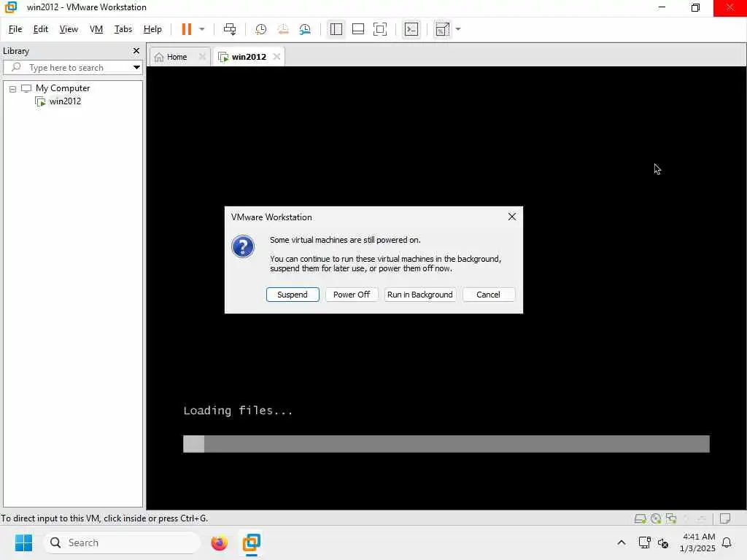Image resolution: width=747 pixels, height=560 pixels.
Task: Click the message log status icon
Action: [725, 518]
